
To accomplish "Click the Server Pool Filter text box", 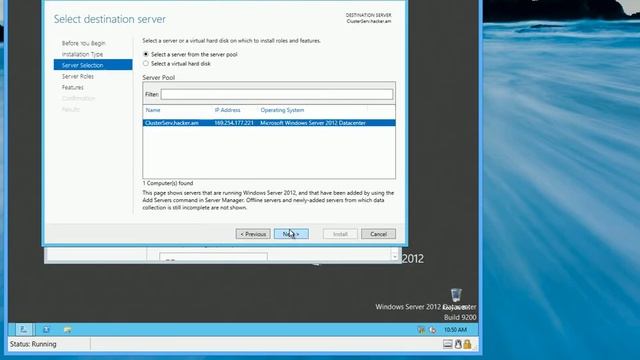I will 277,94.
